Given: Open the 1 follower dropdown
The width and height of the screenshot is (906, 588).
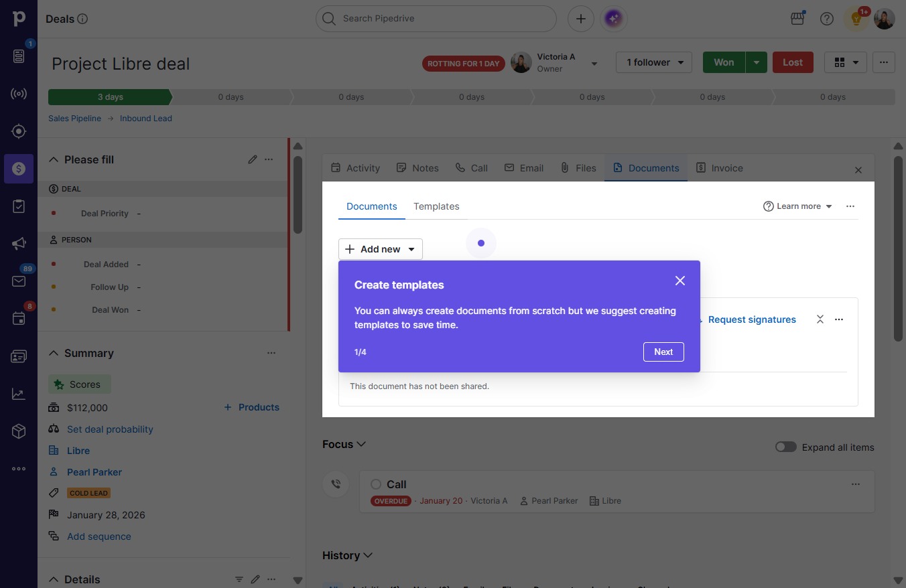Looking at the screenshot, I should 654,62.
